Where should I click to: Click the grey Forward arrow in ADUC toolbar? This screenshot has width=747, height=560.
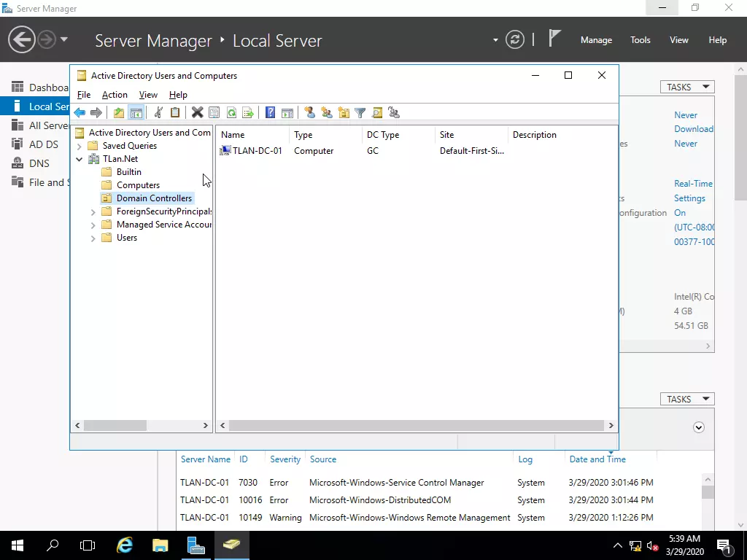[96, 113]
